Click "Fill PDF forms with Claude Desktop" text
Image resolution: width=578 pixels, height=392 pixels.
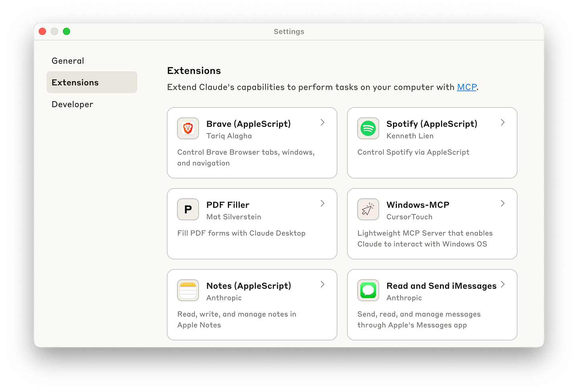click(241, 233)
